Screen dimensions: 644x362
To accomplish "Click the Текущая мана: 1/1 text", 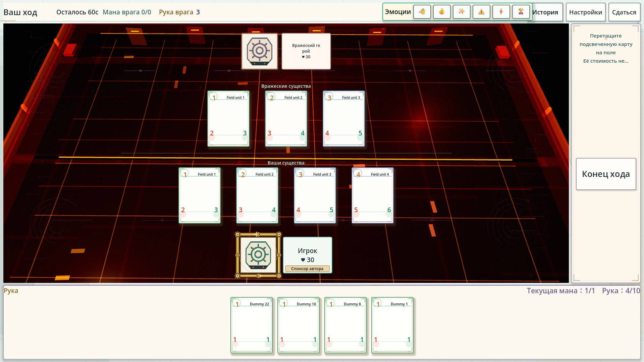I will click(x=561, y=291).
